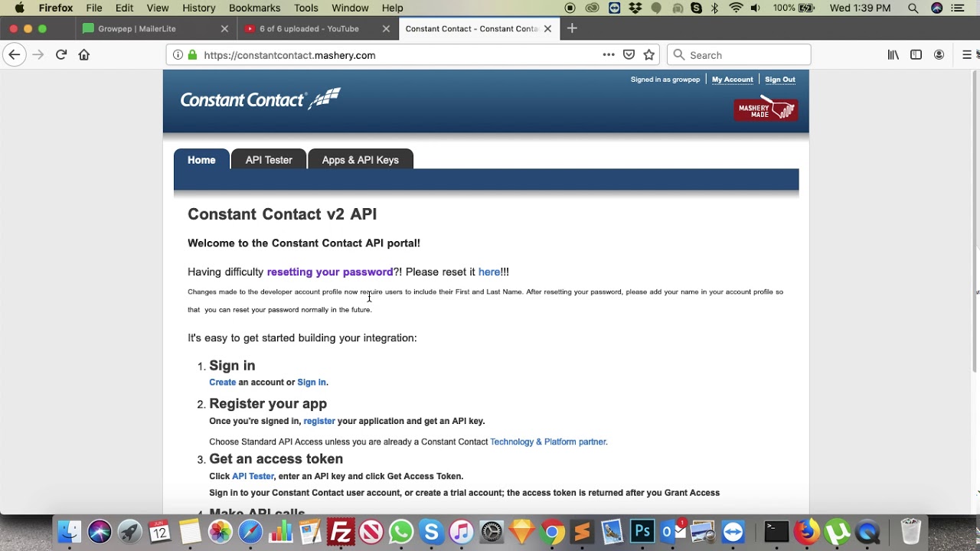Open Launchpad in the dock
The width and height of the screenshot is (980, 551).
(129, 532)
